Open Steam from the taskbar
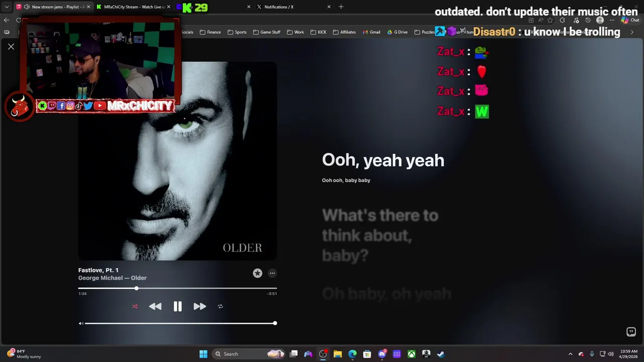Image resolution: width=644 pixels, height=362 pixels. point(441,354)
